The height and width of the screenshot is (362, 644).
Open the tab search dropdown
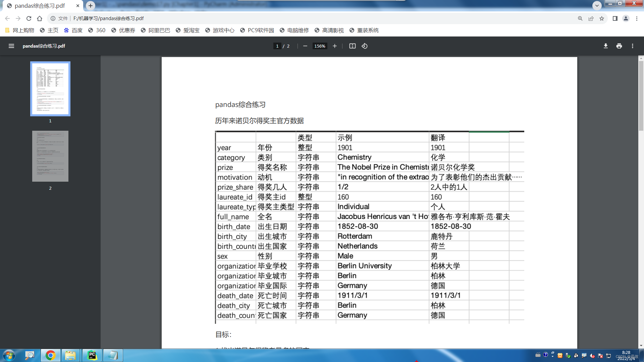tap(596, 6)
